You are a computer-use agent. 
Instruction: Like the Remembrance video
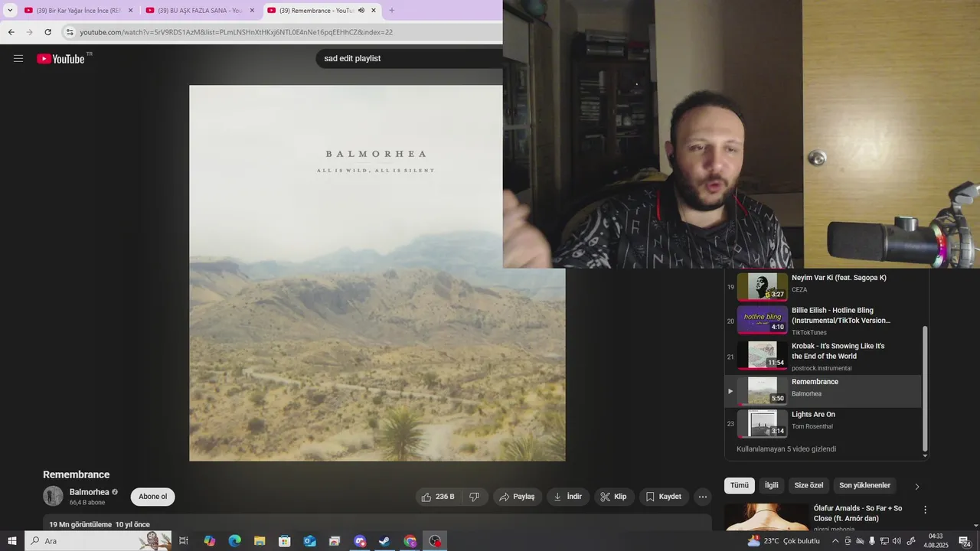pyautogui.click(x=438, y=497)
